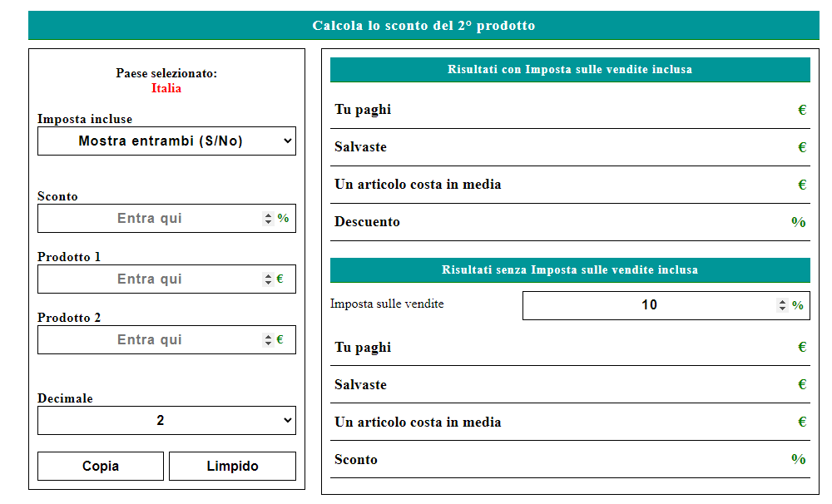Click the Limpido button

coord(232,466)
